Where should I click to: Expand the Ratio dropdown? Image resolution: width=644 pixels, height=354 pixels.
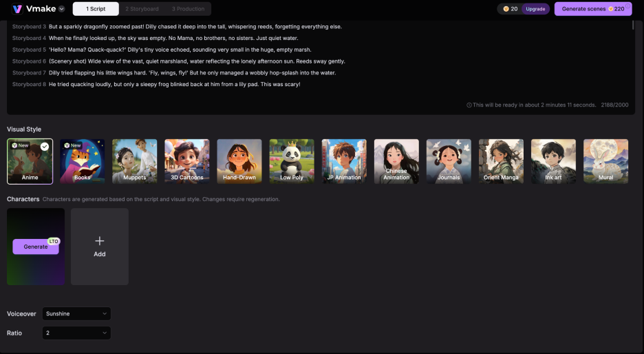click(x=76, y=333)
